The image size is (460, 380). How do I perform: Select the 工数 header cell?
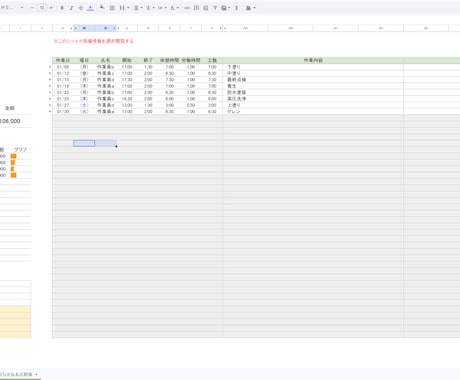[x=212, y=60]
